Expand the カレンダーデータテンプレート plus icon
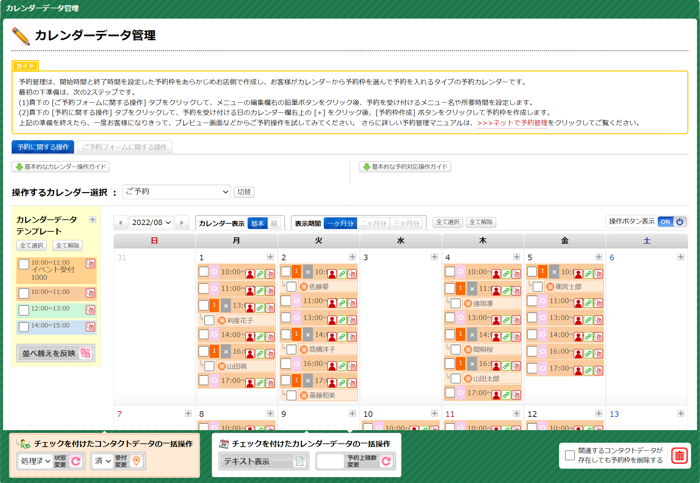Screen dimensions: 700x483 coord(92,220)
